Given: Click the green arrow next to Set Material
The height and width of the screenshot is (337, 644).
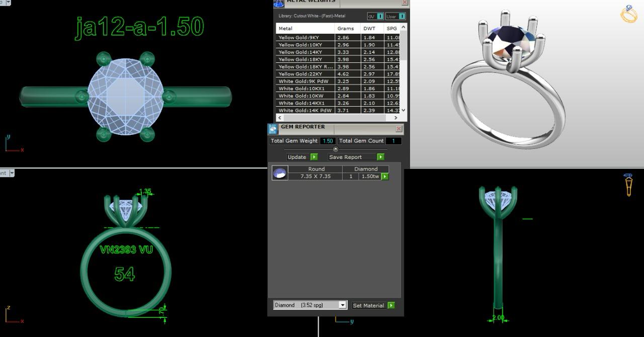Looking at the screenshot, I should pos(391,305).
